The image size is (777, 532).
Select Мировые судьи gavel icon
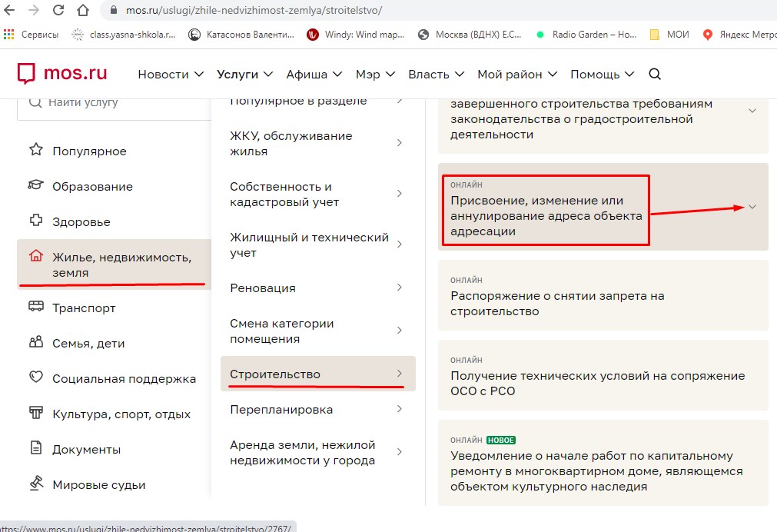[35, 483]
